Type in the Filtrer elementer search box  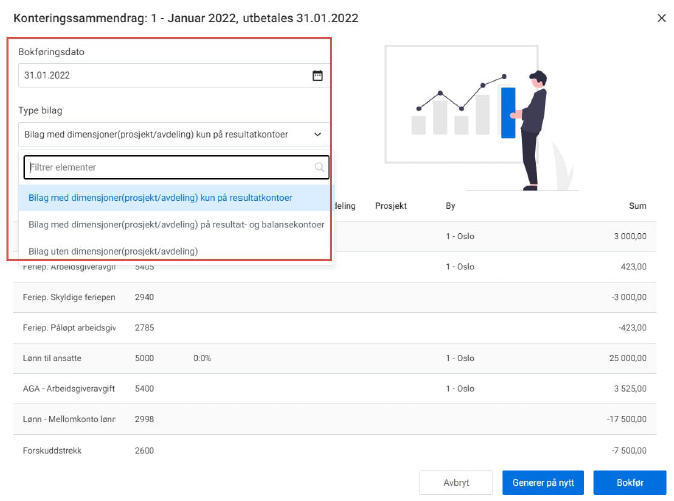click(165, 168)
